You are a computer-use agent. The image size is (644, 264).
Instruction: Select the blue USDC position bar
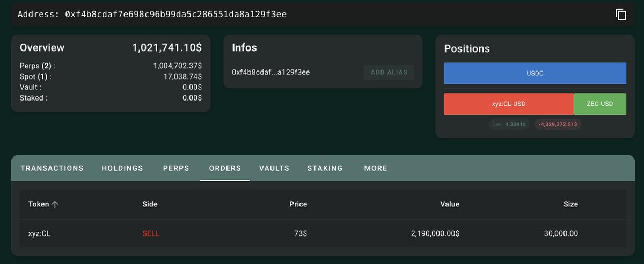(x=535, y=73)
